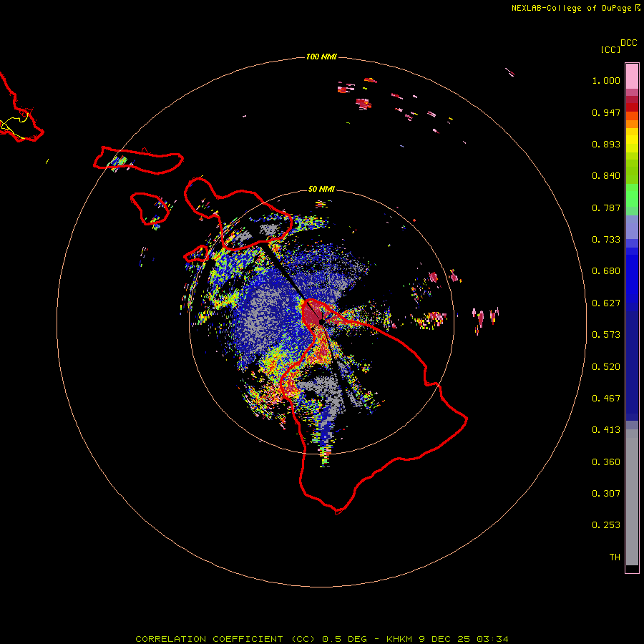Screen dimensions: 644x644
Task: Click the 0.573 scale value
Action: click(x=606, y=335)
